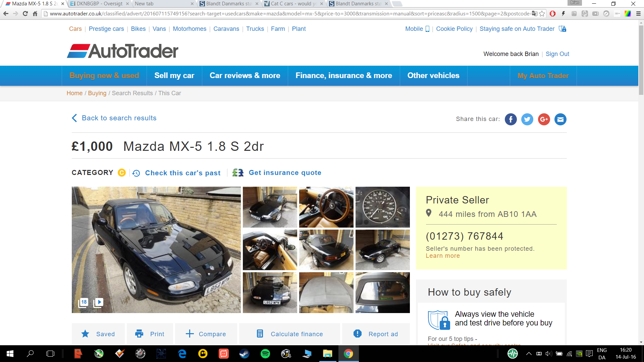Click the Sign Out link
Screen dimensions: 644x362
point(557,54)
